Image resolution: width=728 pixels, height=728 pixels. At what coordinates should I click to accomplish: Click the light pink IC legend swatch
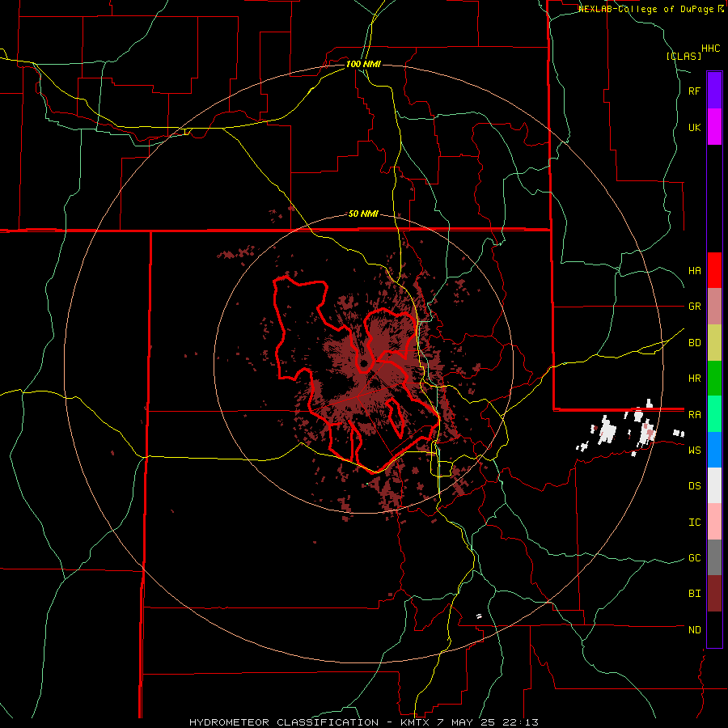(x=714, y=522)
